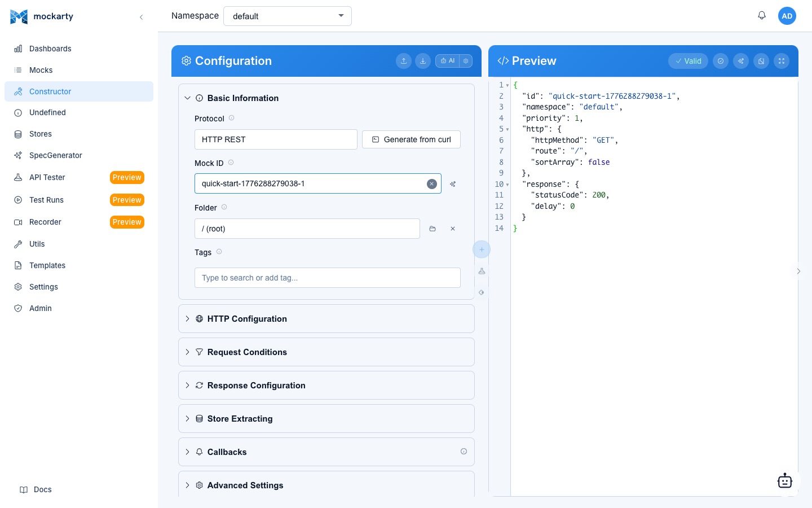Viewport: 812px width, 508px height.
Task: Browse folders with the folder icon
Action: coord(433,229)
